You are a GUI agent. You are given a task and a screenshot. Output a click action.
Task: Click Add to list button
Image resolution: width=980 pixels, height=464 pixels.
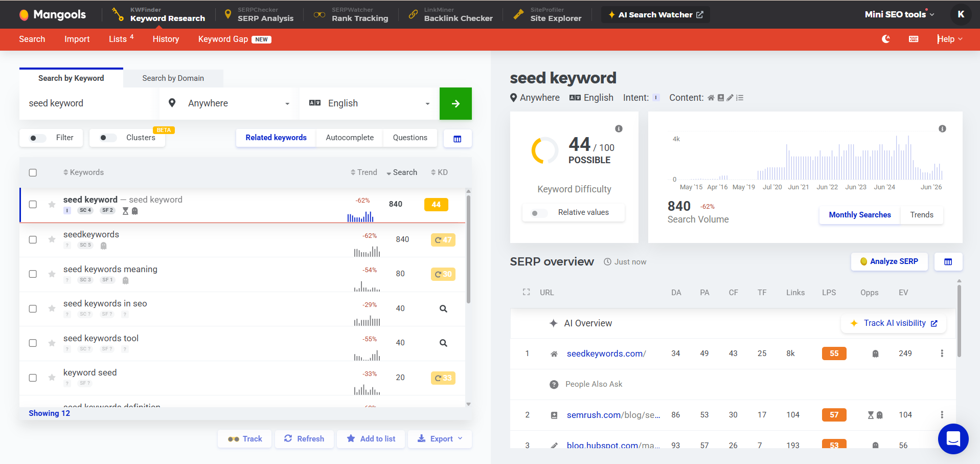371,439
